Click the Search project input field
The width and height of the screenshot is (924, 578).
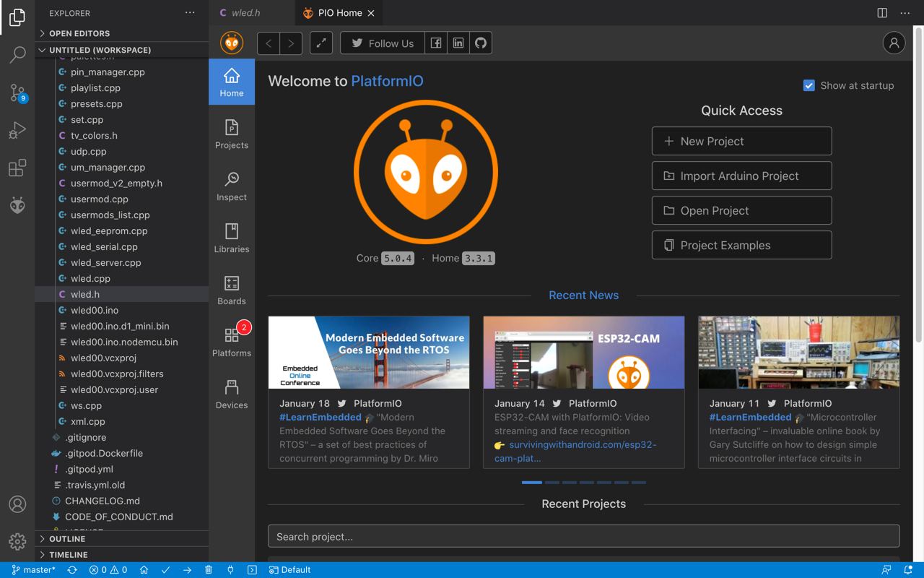point(583,536)
